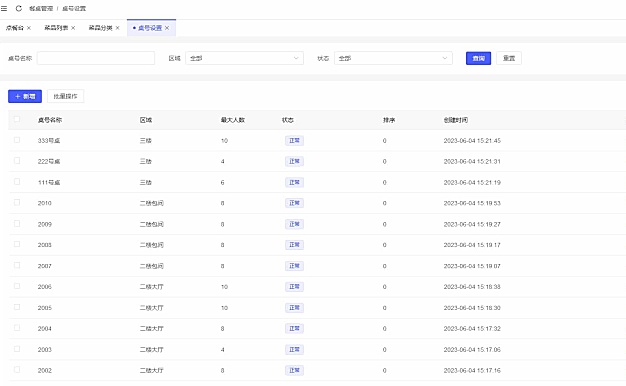Select the 桌号设置 tab

(150, 28)
